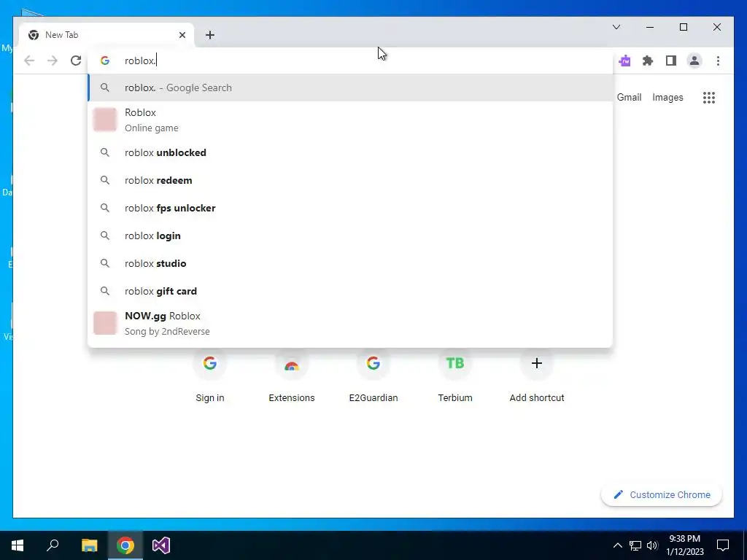Choose the 'roblox redeem' suggestion
Image resolution: width=747 pixels, height=560 pixels.
click(x=350, y=181)
